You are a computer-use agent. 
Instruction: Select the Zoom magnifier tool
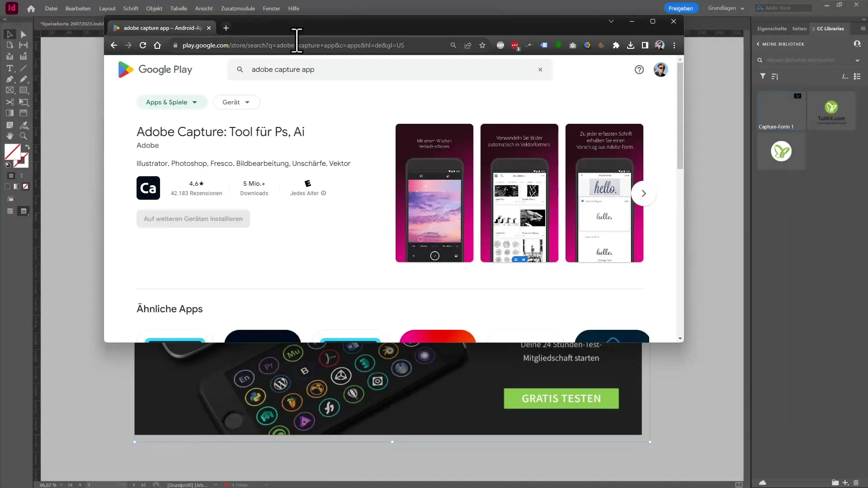[x=24, y=136]
